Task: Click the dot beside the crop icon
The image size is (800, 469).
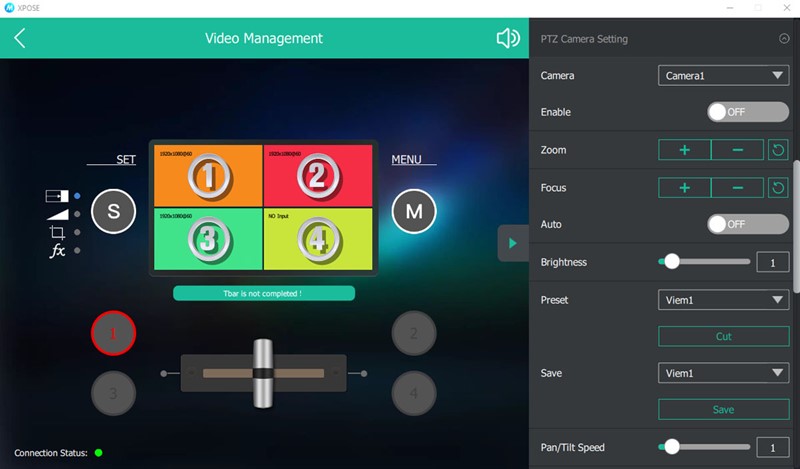Action: pos(77,232)
